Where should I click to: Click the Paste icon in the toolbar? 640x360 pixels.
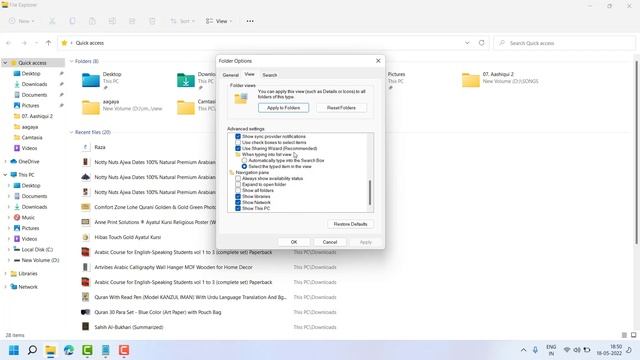pos(92,21)
